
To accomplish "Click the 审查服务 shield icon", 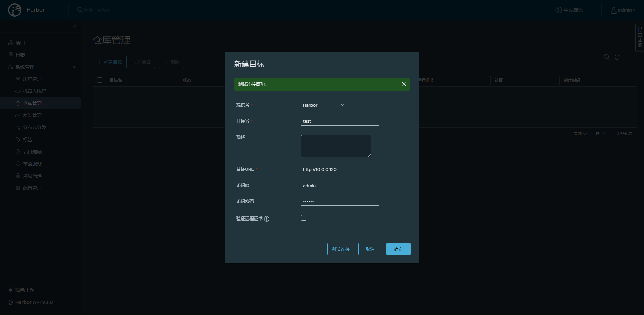I will pos(18,164).
